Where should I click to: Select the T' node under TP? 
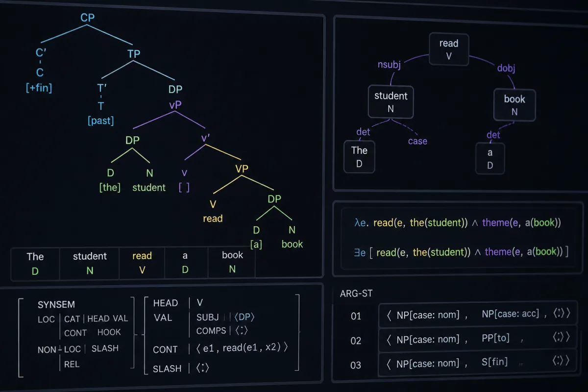102,89
